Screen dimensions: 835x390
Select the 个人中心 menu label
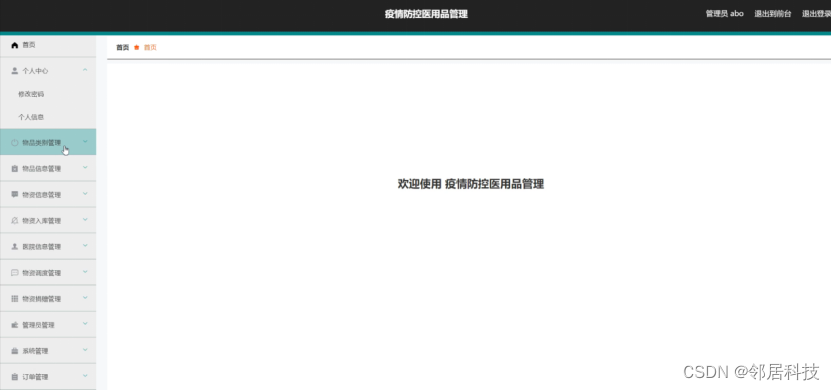[x=35, y=71]
